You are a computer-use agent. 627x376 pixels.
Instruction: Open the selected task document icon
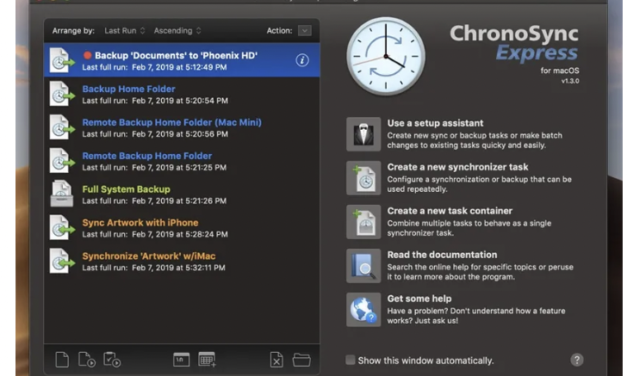pos(62,360)
